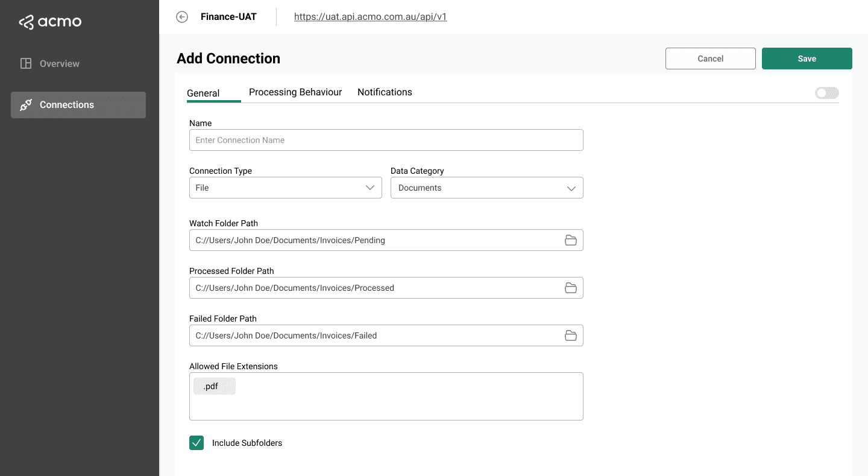This screenshot has height=476, width=868.
Task: Open folder browser for Failed Folder Path
Action: point(571,335)
